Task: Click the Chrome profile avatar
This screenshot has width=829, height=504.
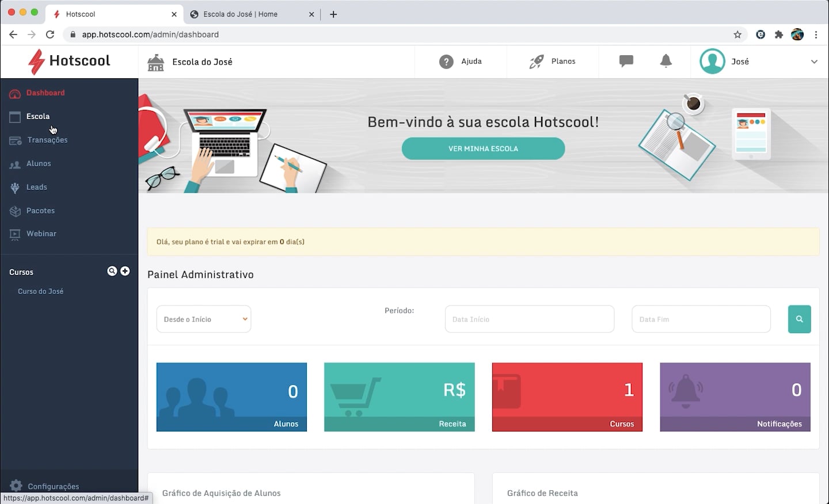Action: [x=797, y=35]
